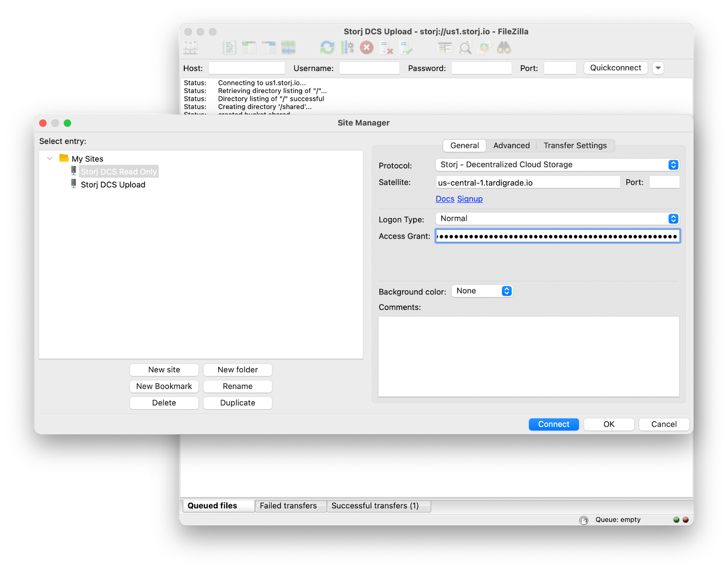This screenshot has height=571, width=728.
Task: Click the speed limits gauge in status bar
Action: coord(584,520)
